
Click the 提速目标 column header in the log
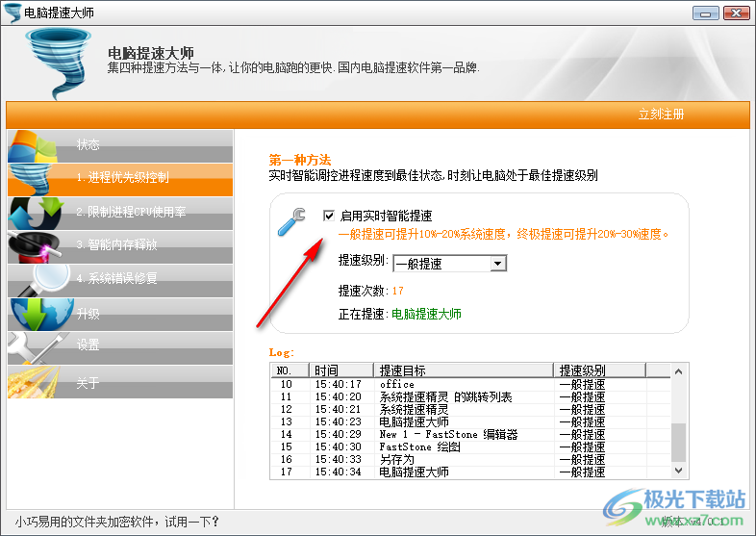click(x=463, y=370)
